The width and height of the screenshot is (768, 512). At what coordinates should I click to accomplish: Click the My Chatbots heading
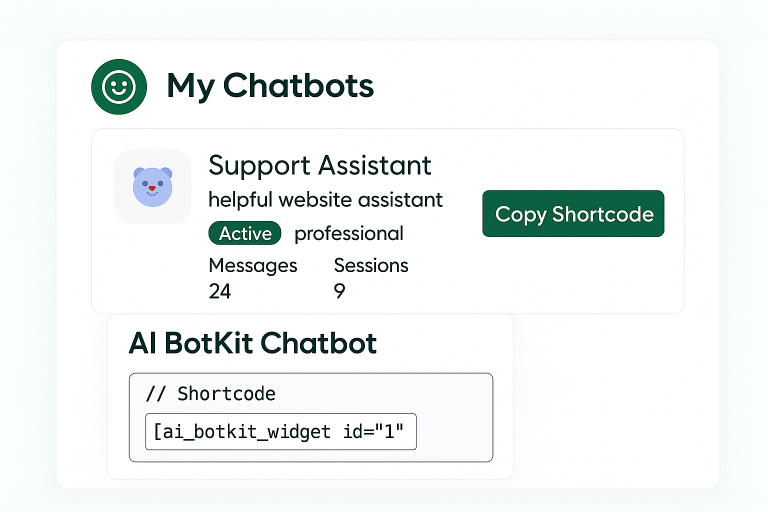(x=270, y=86)
